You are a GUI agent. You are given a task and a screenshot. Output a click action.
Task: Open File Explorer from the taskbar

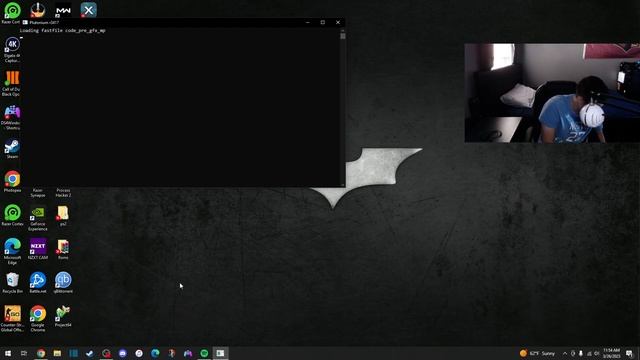tap(57, 353)
